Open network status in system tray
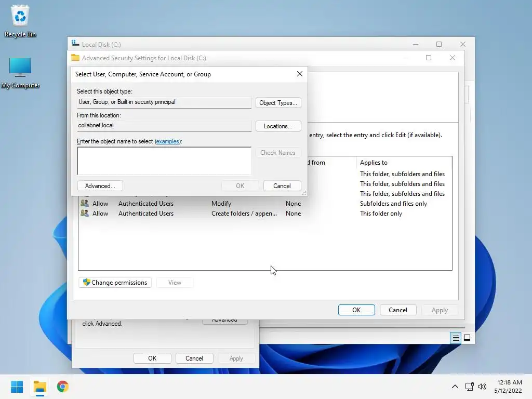Screen dimensions: 532x399 click(x=469, y=387)
